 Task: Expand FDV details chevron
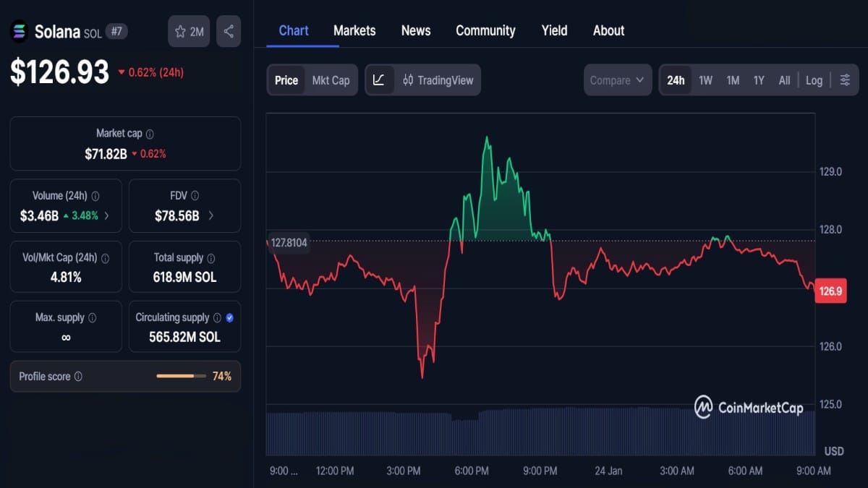tap(211, 215)
